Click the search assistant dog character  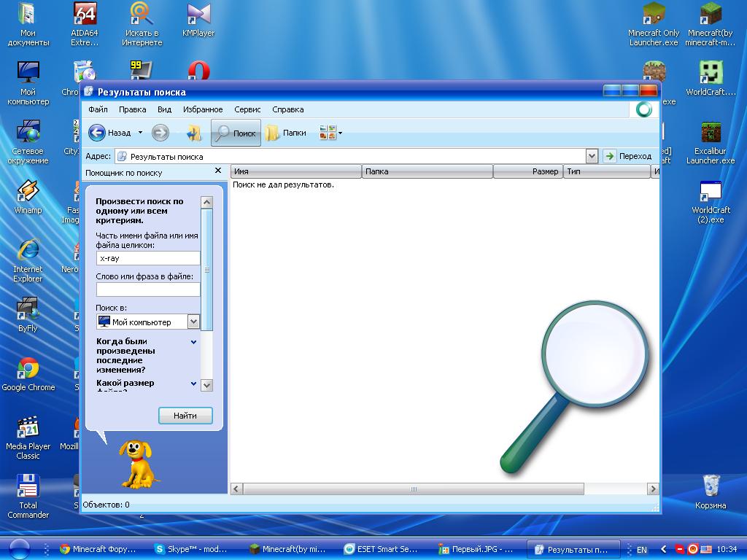(137, 464)
